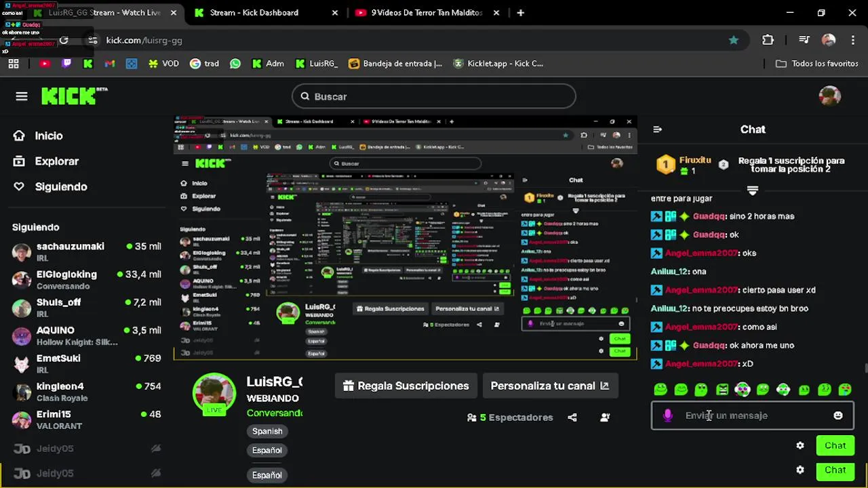Screen dimensions: 868x488
Task: Open Chrome media controls icon
Action: [804, 40]
